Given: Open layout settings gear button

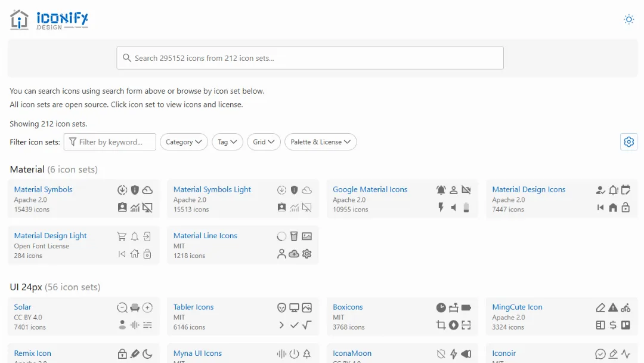Looking at the screenshot, I should [x=628, y=142].
